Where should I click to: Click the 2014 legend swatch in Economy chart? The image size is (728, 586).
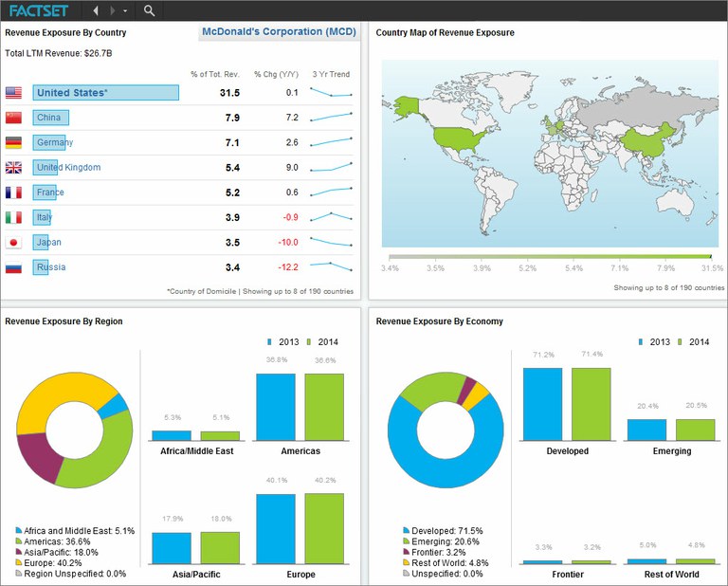[681, 342]
